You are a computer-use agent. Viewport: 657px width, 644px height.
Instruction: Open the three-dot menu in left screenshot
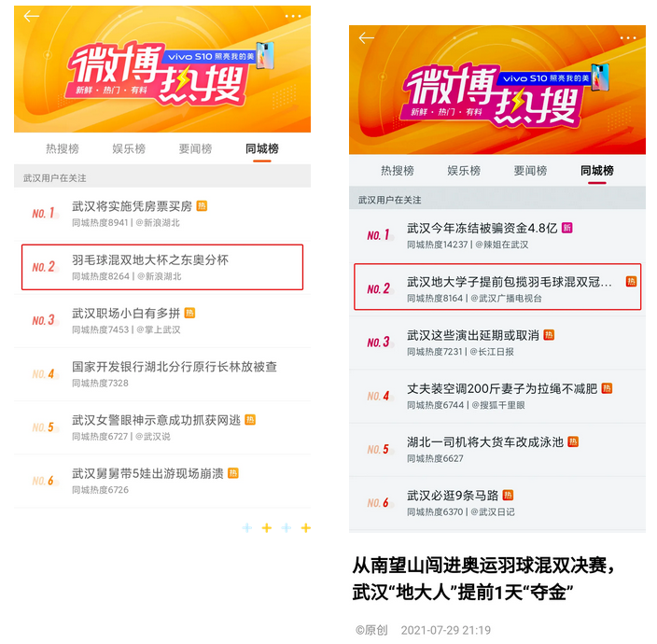pos(293,17)
